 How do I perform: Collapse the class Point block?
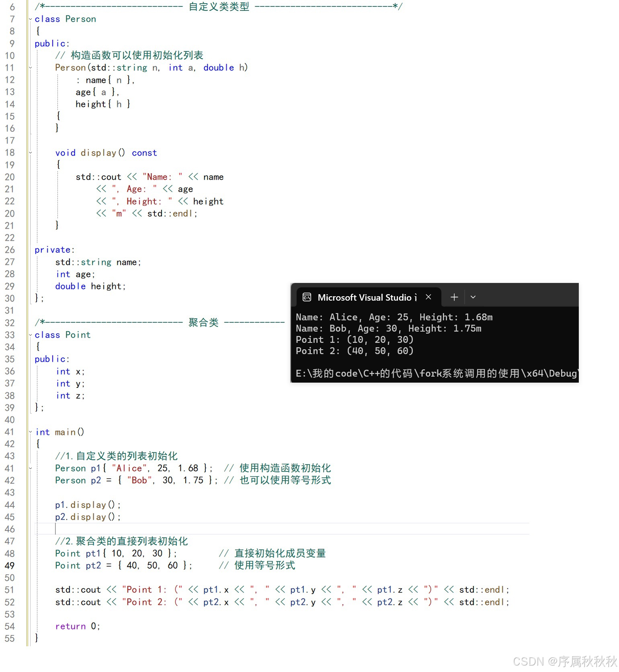31,335
